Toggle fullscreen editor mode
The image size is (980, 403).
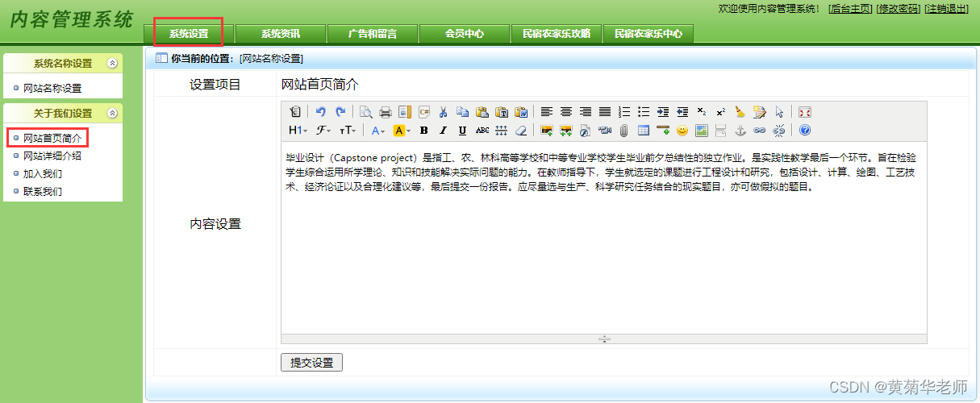(x=804, y=112)
